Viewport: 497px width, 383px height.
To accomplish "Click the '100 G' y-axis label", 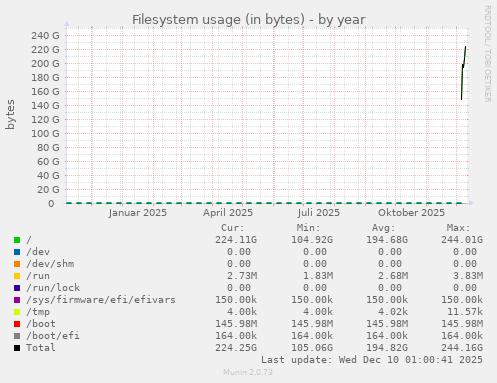I will pos(45,133).
